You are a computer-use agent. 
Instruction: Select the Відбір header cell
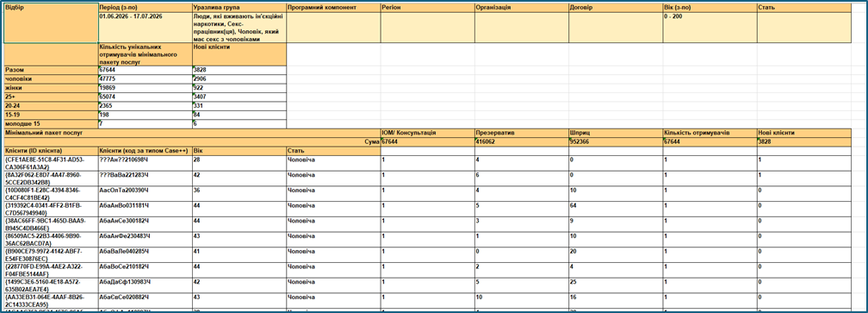click(x=51, y=23)
